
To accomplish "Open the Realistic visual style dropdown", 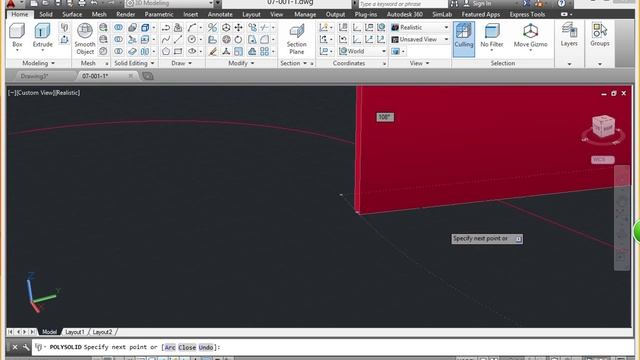I will [420, 27].
